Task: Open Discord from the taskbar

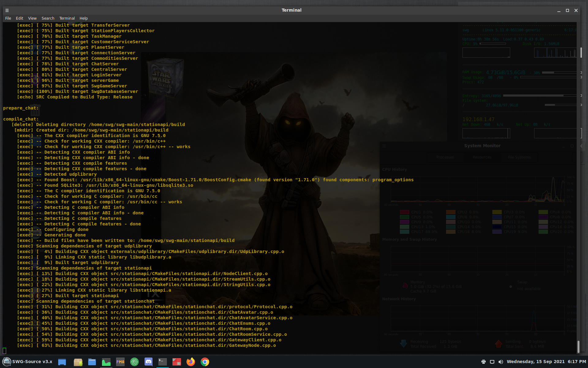Action: coord(149,362)
